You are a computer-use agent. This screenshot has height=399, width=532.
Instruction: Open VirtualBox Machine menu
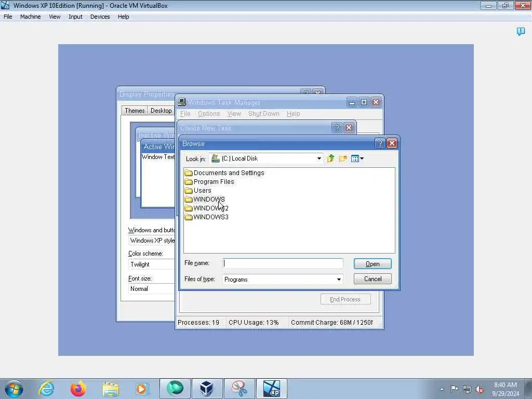(30, 17)
